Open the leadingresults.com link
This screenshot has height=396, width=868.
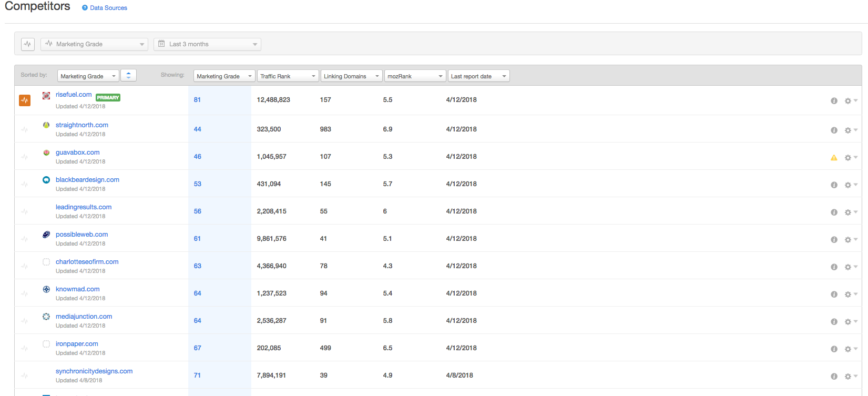click(x=84, y=207)
